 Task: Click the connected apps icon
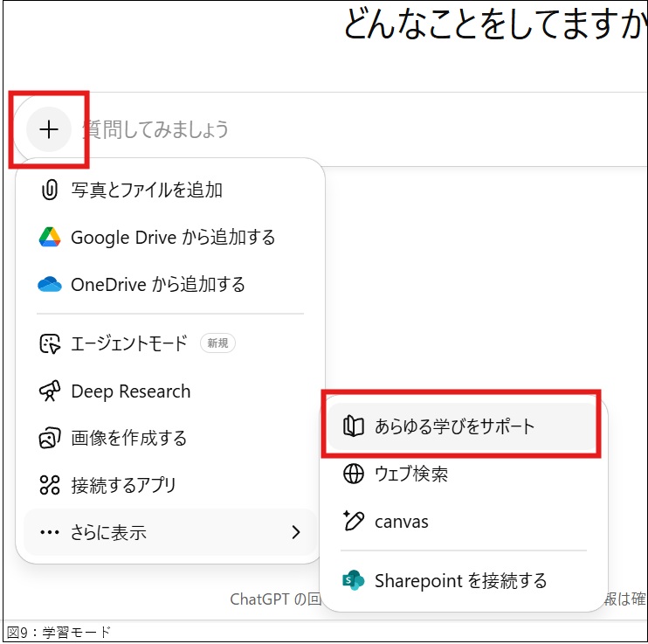tap(50, 485)
